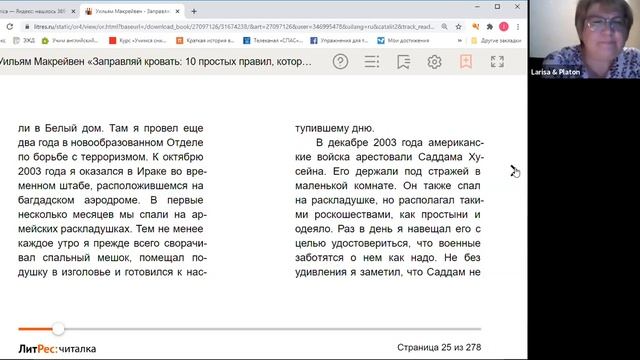Click the orange extension icon in toolbar
Screen dimensions: 640x360
[x=476, y=27]
